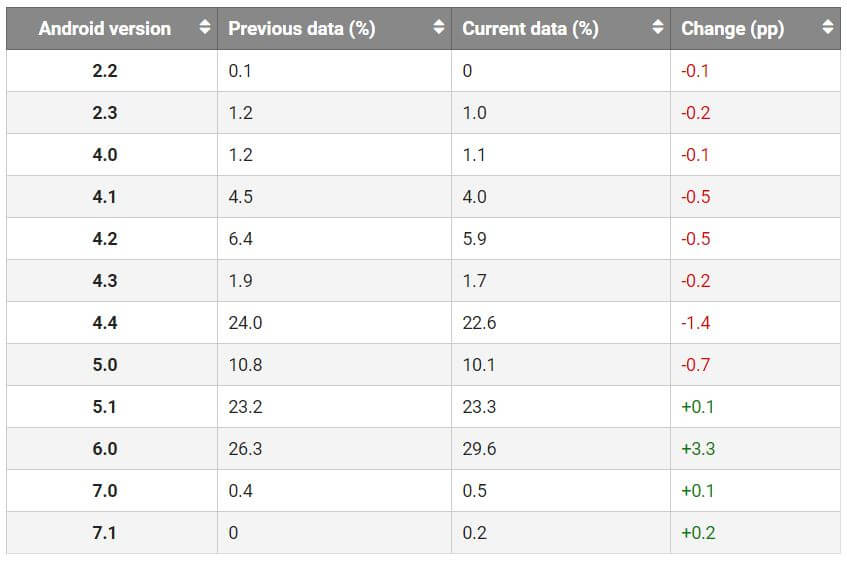Image resolution: width=847 pixels, height=561 pixels.
Task: Sort table by Previous data (%) label
Action: click(x=301, y=28)
